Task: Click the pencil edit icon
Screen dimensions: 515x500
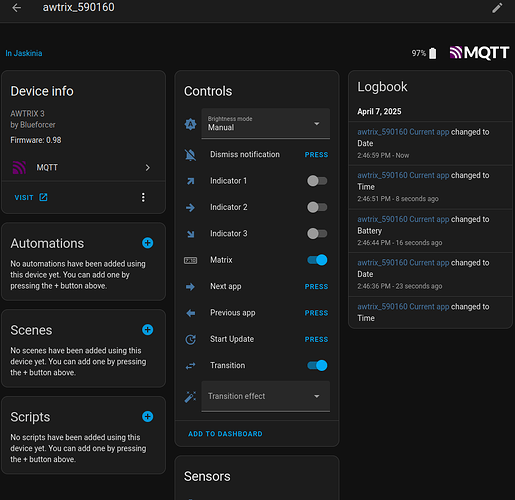Action: (x=497, y=8)
